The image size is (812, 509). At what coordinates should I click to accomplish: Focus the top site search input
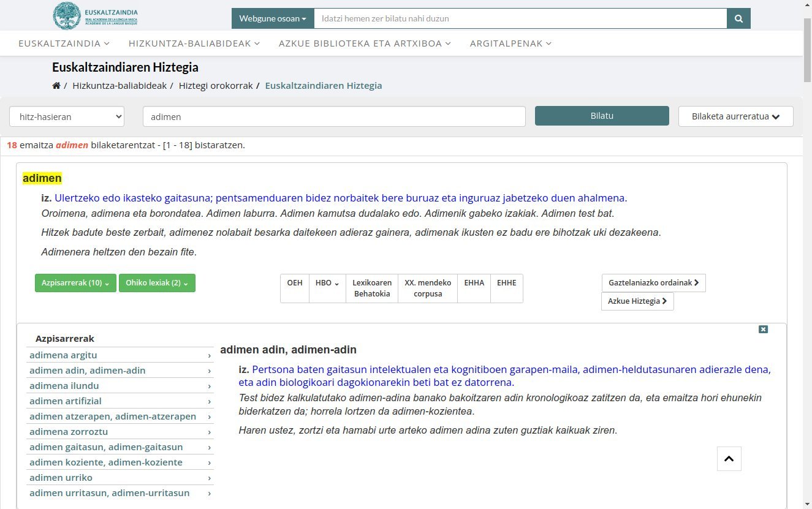click(x=520, y=18)
